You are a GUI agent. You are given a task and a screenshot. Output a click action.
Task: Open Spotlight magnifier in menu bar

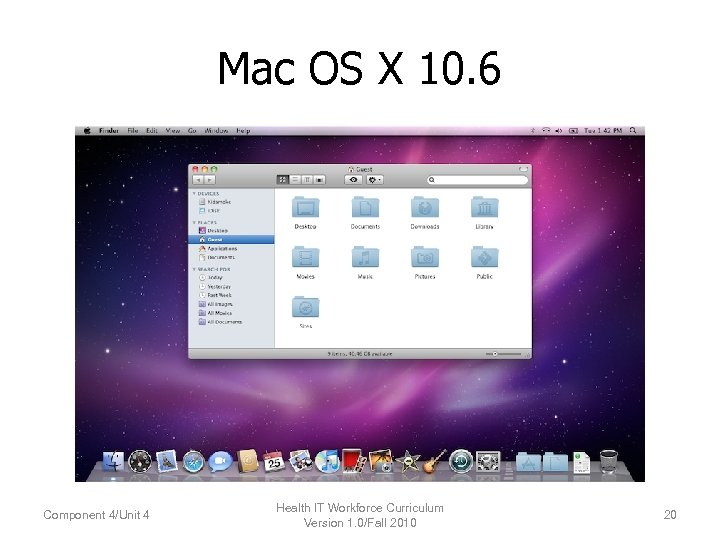pos(633,131)
